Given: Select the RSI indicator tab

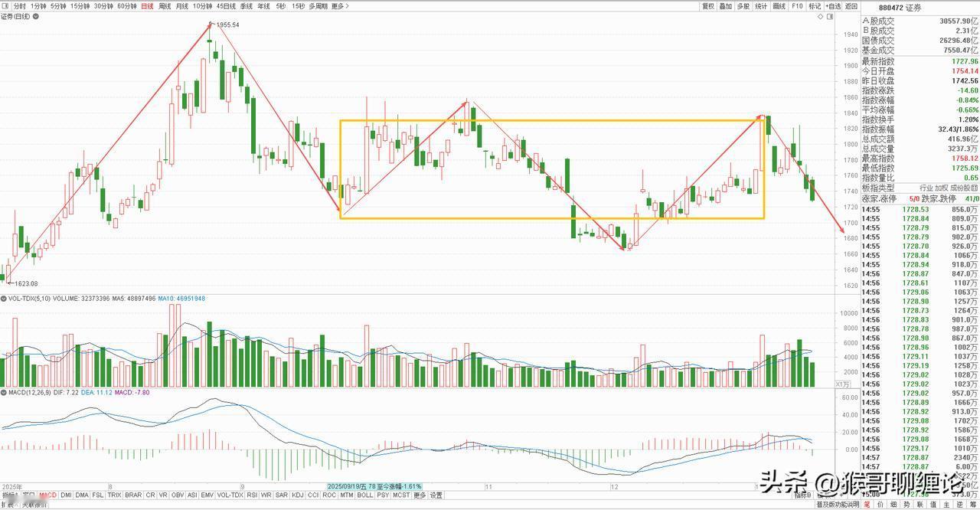Looking at the screenshot, I should point(252,495).
